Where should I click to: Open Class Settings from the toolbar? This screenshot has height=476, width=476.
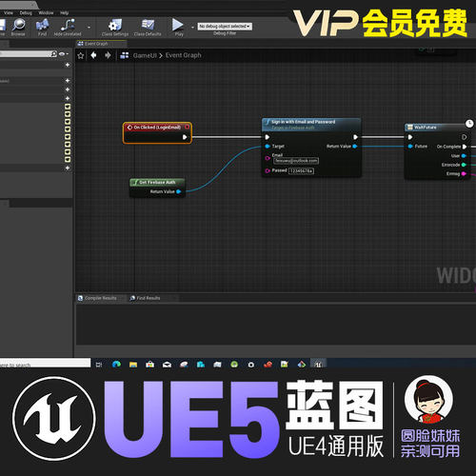tap(115, 27)
